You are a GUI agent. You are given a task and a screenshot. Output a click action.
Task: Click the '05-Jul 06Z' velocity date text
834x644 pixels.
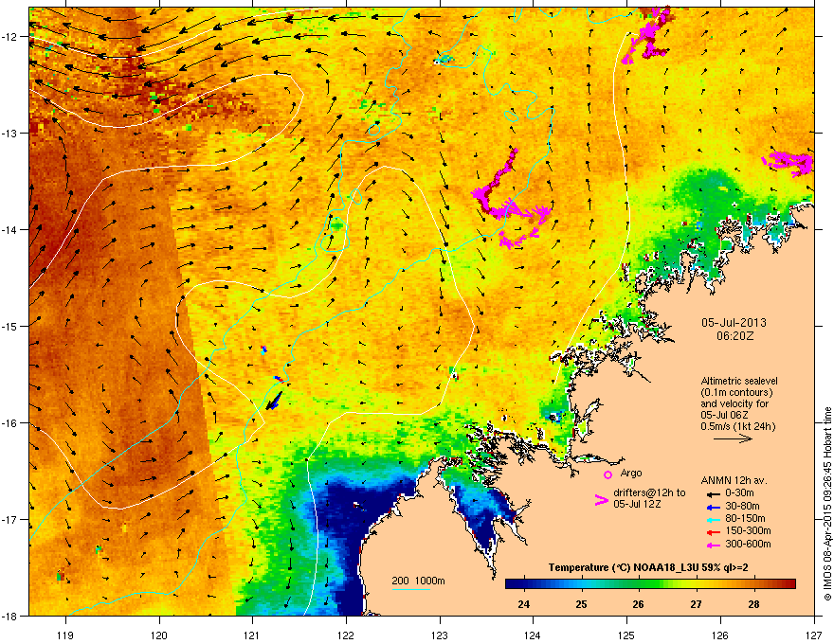[x=725, y=415]
